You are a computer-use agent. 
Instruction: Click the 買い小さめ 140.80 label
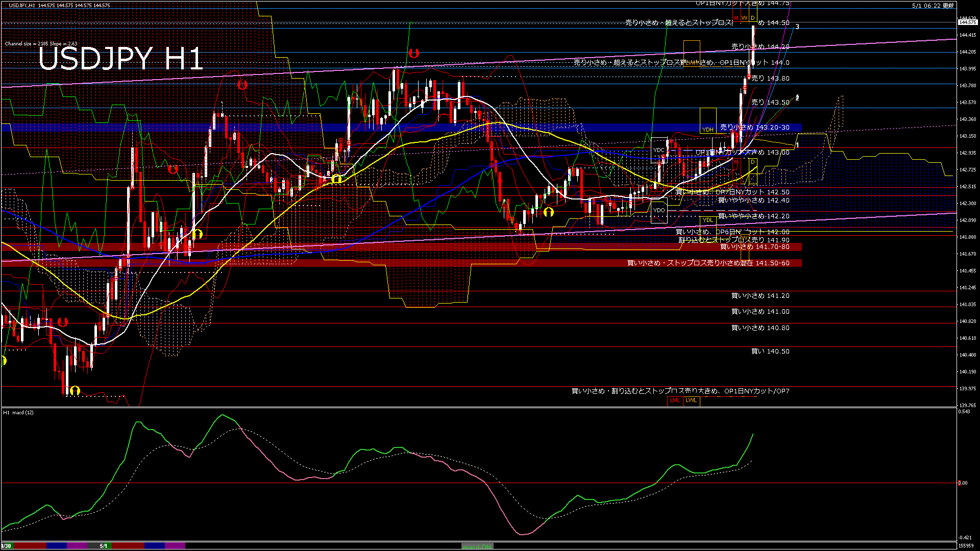point(761,328)
